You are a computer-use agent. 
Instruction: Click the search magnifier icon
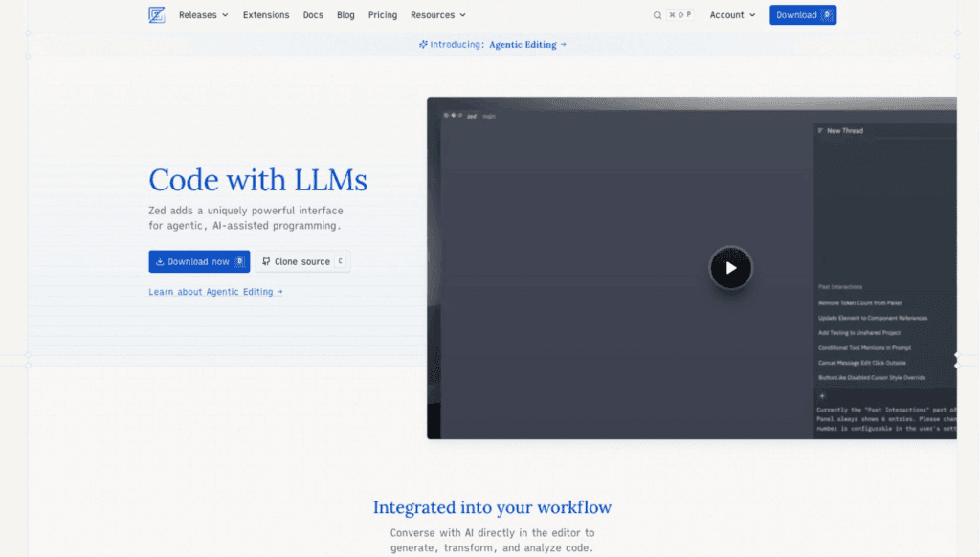coord(657,15)
